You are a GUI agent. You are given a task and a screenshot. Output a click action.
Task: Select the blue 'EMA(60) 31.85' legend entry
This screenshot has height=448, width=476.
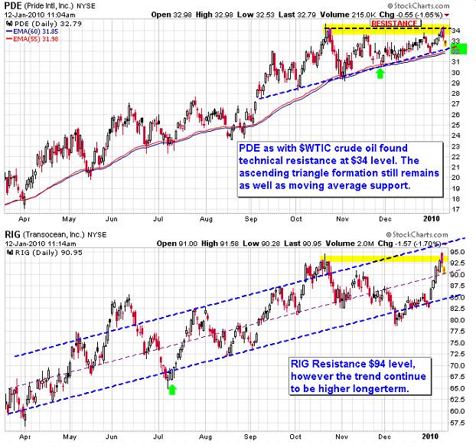point(32,31)
